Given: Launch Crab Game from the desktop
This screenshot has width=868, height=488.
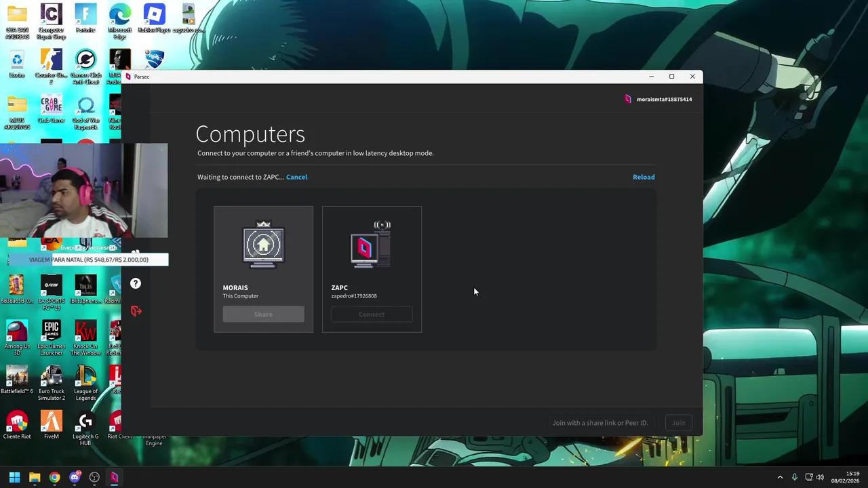Looking at the screenshot, I should pos(52,109).
